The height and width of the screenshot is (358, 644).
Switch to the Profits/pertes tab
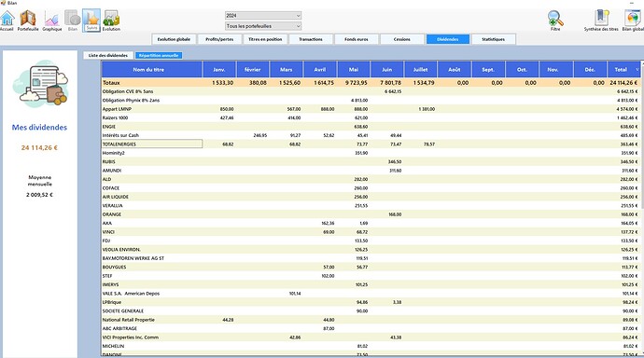pyautogui.click(x=219, y=39)
